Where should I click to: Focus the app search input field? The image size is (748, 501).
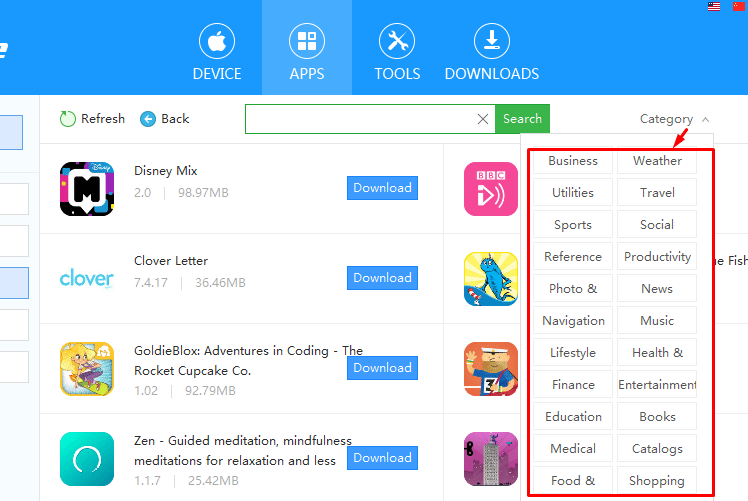(360, 119)
